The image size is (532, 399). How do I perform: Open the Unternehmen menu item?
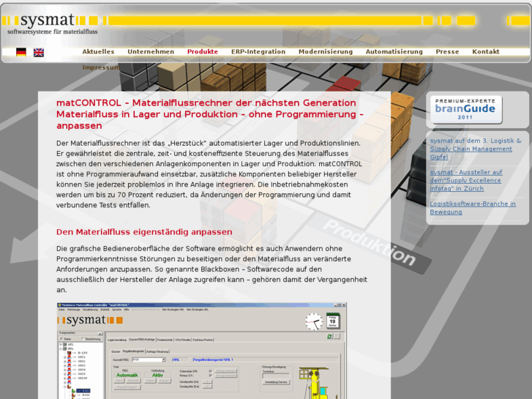(151, 52)
